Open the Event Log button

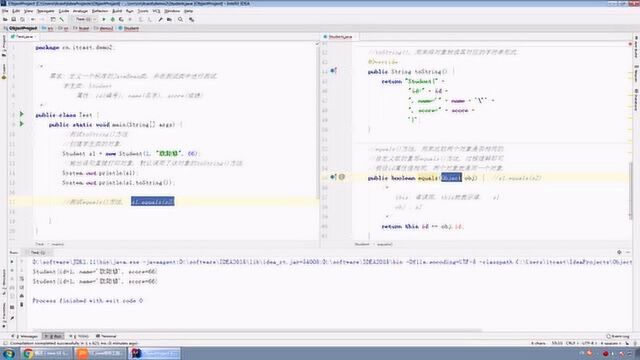[618, 336]
